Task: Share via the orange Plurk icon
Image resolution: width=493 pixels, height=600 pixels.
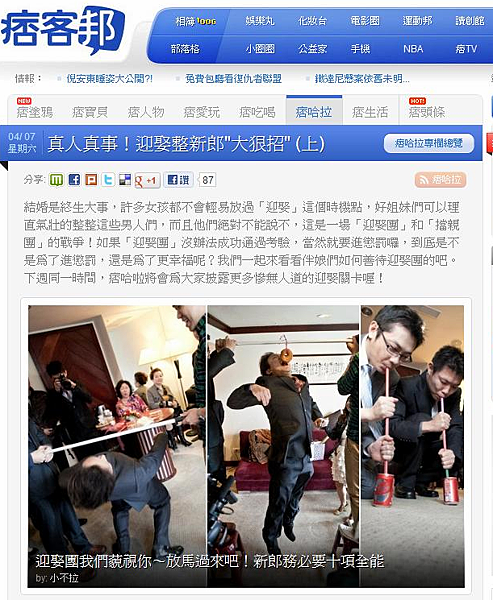Action: [91, 179]
